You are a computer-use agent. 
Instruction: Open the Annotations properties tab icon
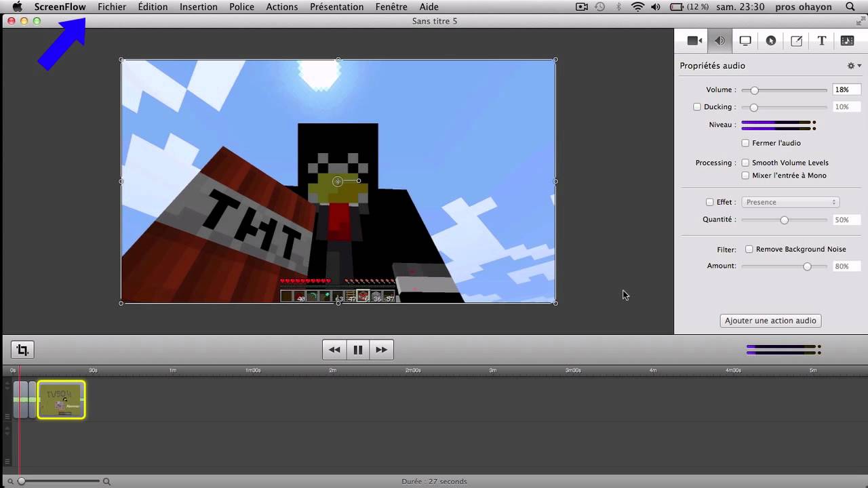(797, 41)
